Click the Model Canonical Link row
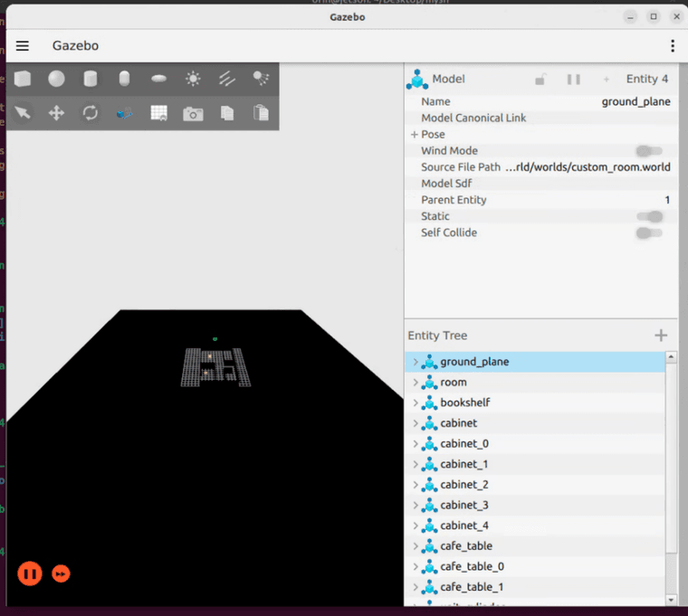Screen dimensions: 688x616 click(541, 118)
